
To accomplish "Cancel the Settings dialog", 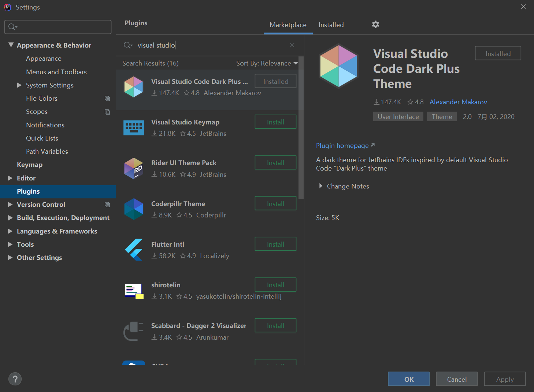I will point(457,379).
